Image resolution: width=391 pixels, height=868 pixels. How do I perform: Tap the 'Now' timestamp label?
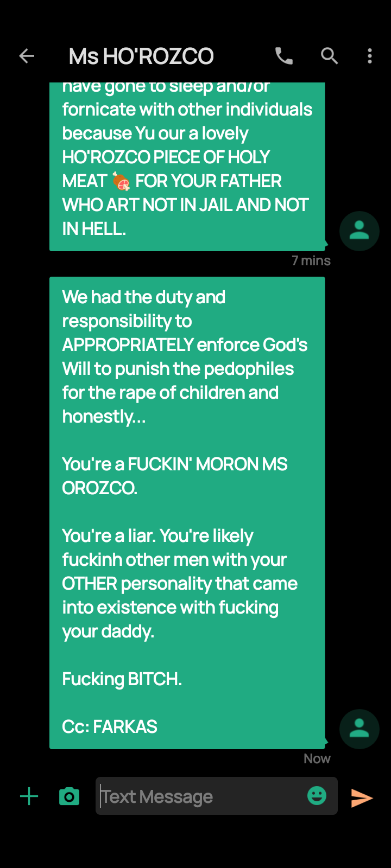[x=317, y=758]
